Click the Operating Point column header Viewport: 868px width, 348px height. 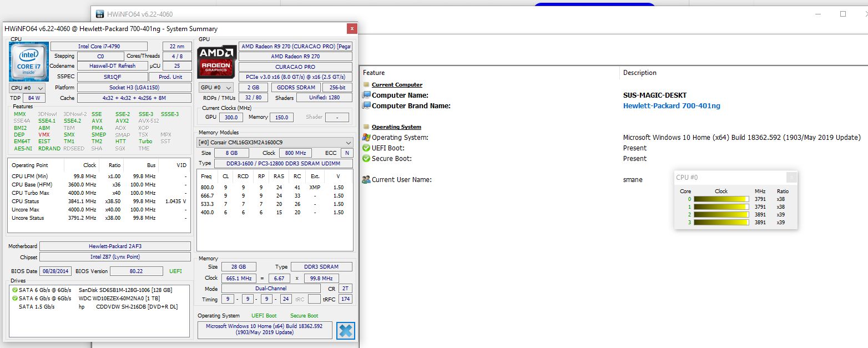point(36,165)
